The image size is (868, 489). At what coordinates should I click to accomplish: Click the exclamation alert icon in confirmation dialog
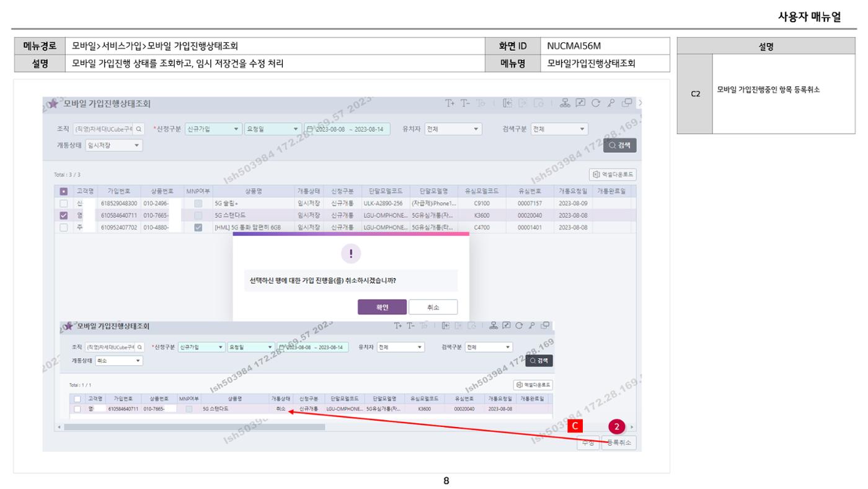click(351, 254)
